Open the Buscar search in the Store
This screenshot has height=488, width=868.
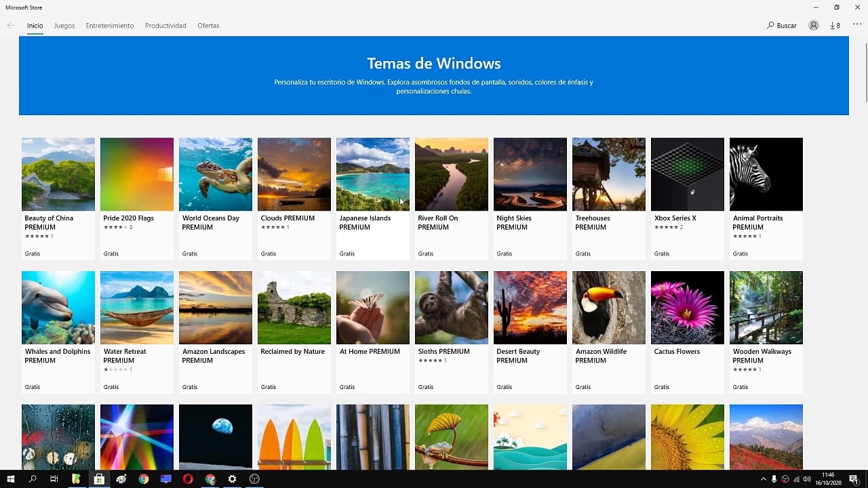click(x=782, y=26)
